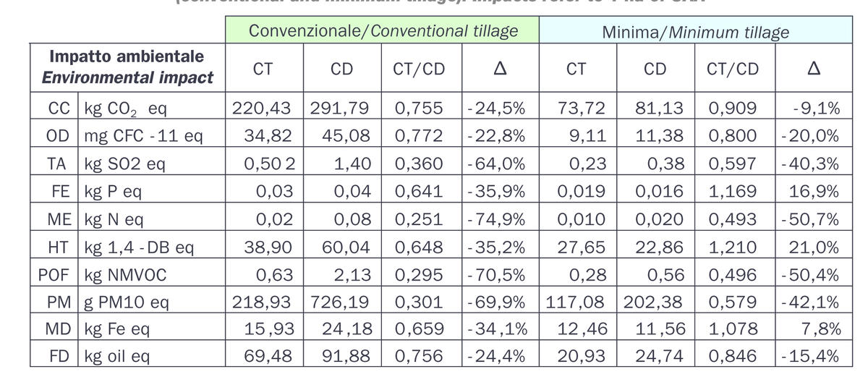Click the Minima/Minimum tillage blue header
Screen dimensions: 868x390
tap(695, 33)
